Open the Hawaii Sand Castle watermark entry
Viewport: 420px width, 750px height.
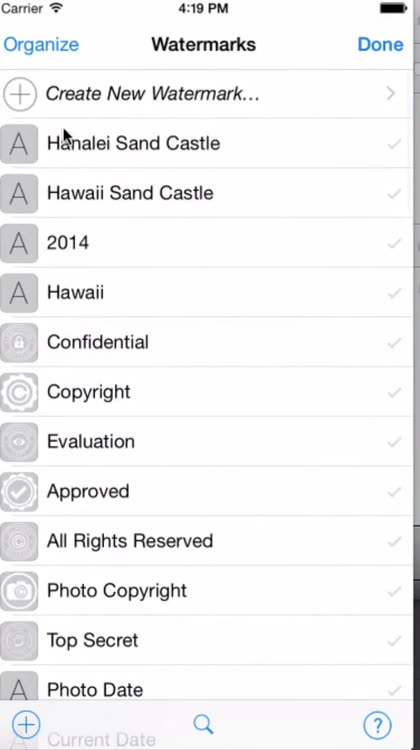tap(207, 193)
